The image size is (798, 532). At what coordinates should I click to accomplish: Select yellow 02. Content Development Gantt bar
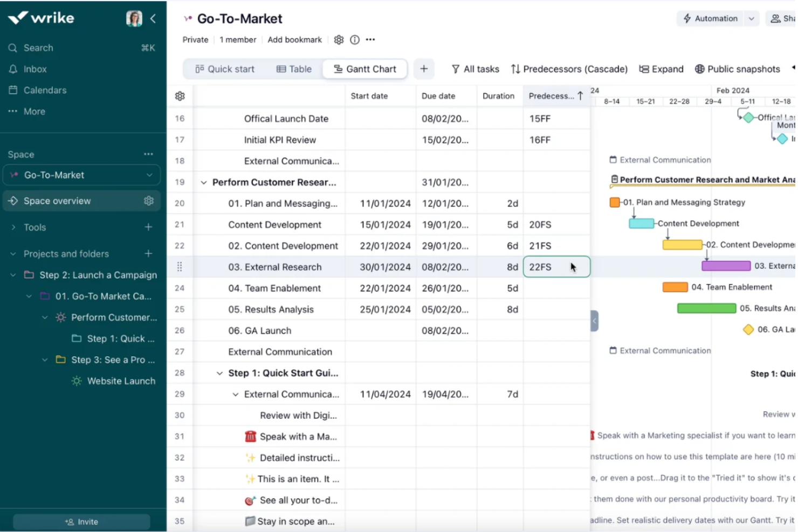click(683, 245)
